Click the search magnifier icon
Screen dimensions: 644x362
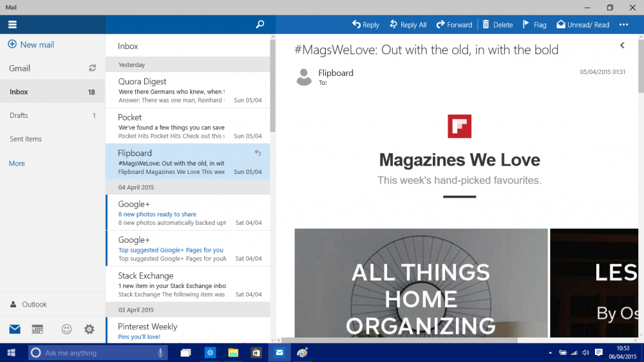point(260,24)
